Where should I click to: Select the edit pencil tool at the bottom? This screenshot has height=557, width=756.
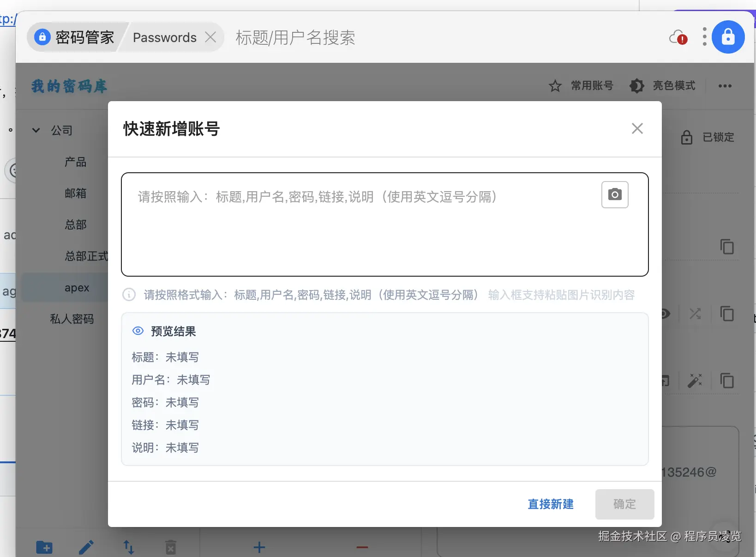86,547
